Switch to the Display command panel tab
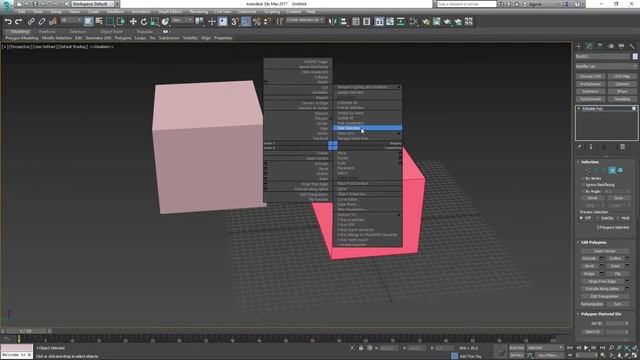Image resolution: width=640 pixels, height=360 pixels. (x=621, y=46)
